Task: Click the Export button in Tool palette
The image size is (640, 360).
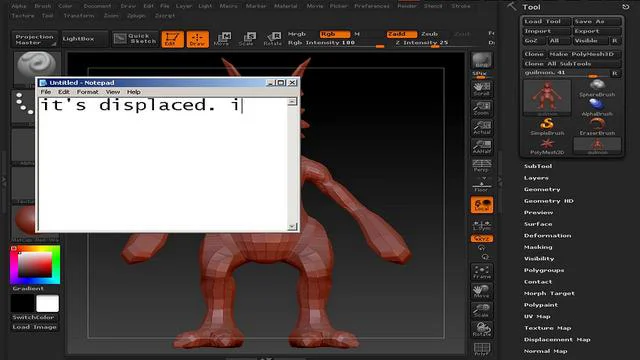Action: [597, 31]
